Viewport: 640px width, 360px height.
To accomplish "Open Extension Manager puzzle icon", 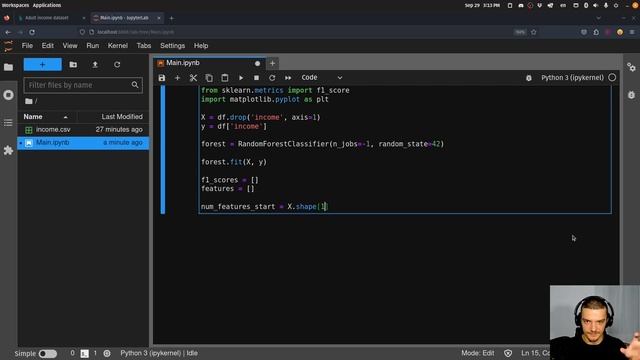I will [x=8, y=150].
